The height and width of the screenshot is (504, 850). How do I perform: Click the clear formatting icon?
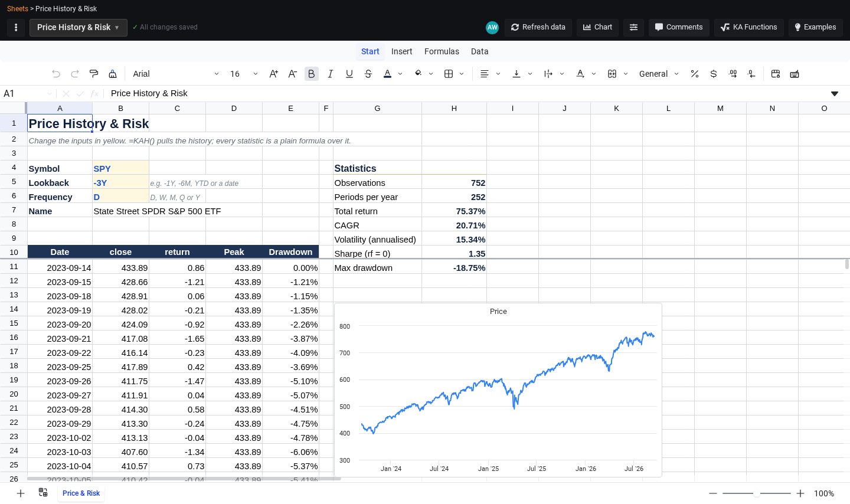113,74
